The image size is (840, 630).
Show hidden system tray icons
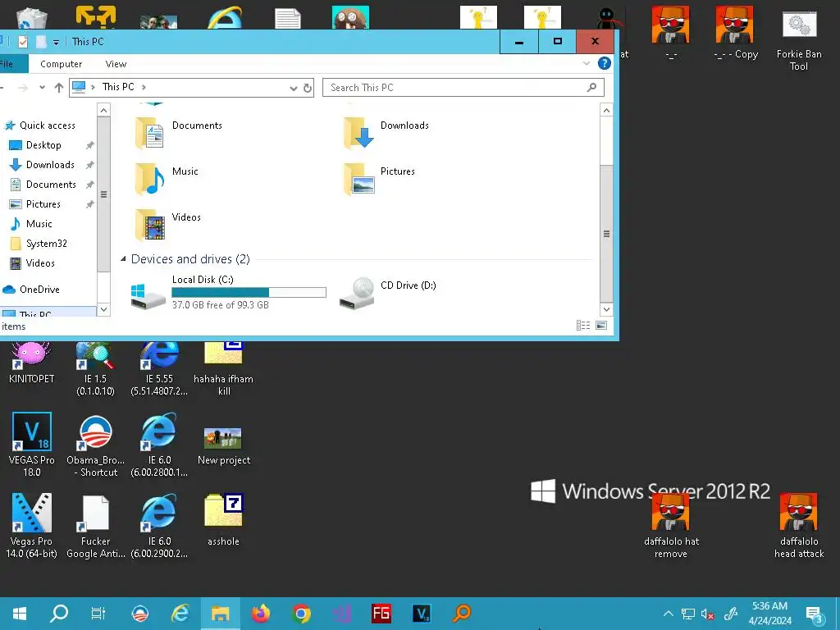[668, 614]
